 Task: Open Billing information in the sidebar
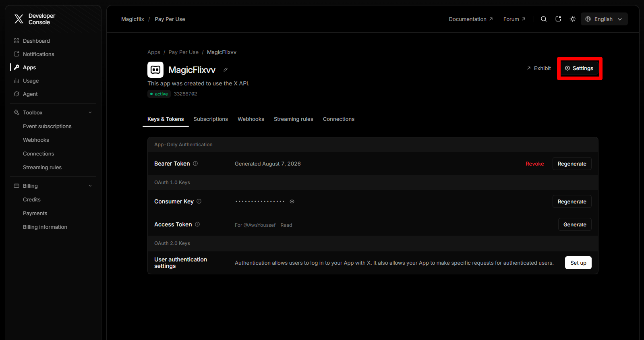tap(45, 227)
